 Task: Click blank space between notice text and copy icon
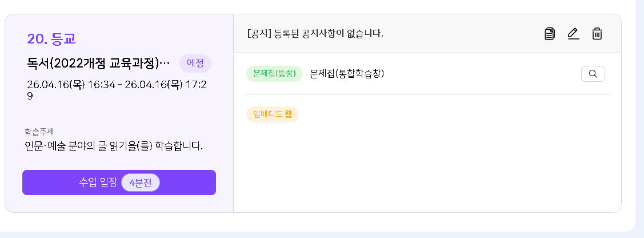[x=463, y=34]
